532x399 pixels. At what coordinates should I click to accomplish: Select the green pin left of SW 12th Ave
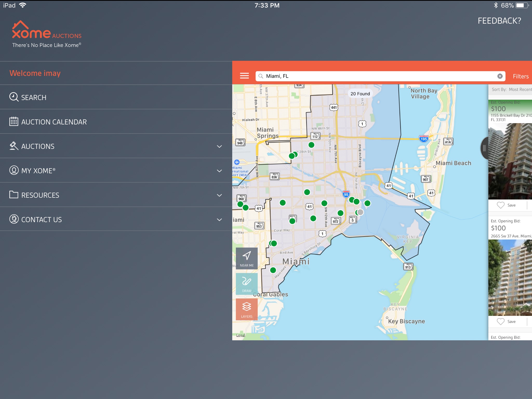(x=324, y=203)
